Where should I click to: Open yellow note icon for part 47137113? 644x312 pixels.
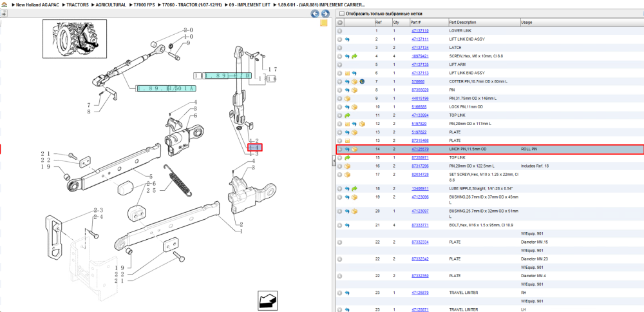click(347, 73)
